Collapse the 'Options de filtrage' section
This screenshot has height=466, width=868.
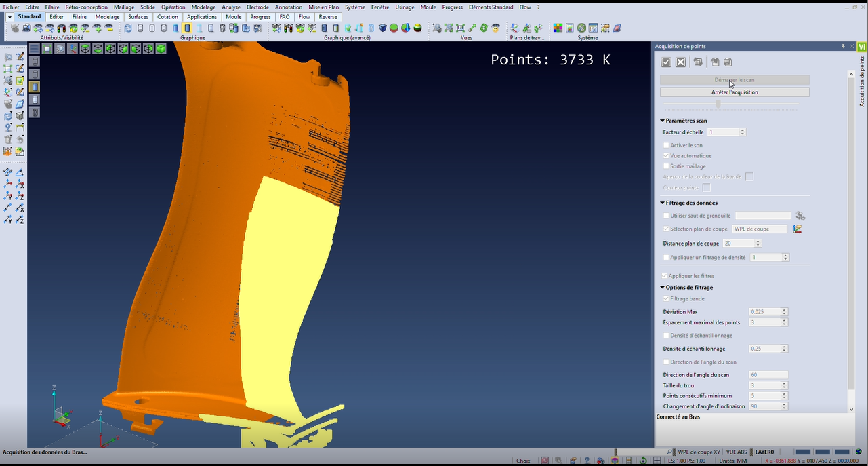click(x=663, y=288)
